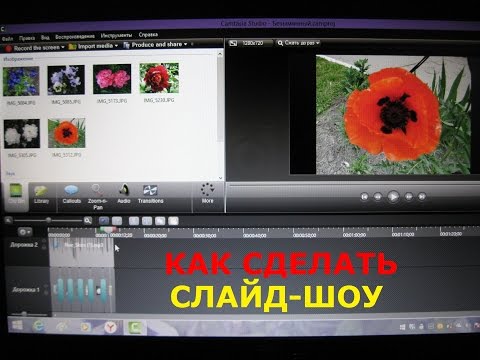Select the IMG_5084.JPG blue flowers thumbnail

21,81
